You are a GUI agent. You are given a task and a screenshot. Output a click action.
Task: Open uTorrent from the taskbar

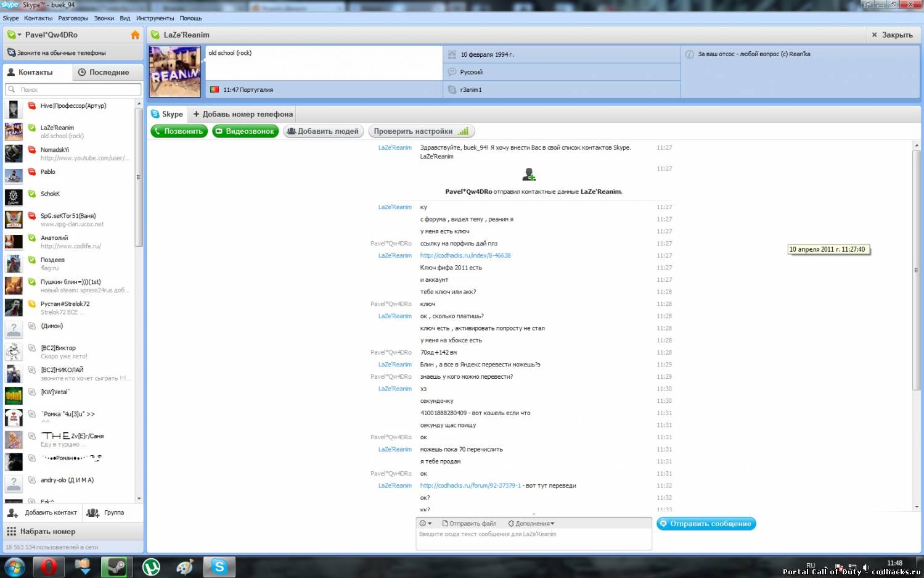point(151,567)
